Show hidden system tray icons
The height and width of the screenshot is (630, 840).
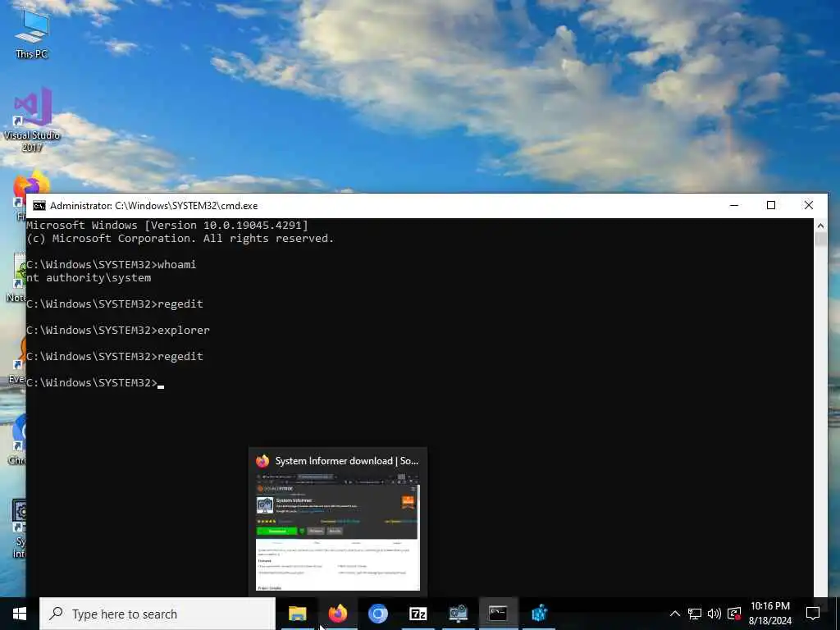click(x=675, y=614)
